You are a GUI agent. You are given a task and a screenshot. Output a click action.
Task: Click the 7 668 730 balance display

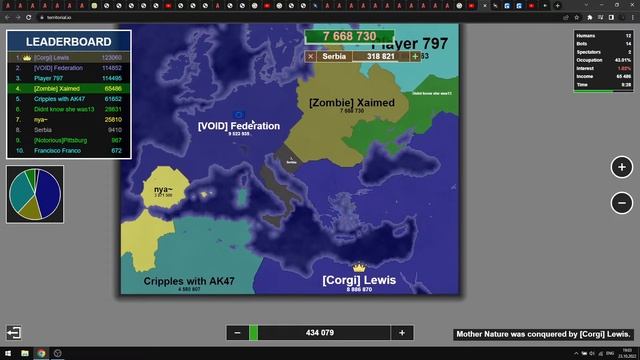pyautogui.click(x=349, y=36)
